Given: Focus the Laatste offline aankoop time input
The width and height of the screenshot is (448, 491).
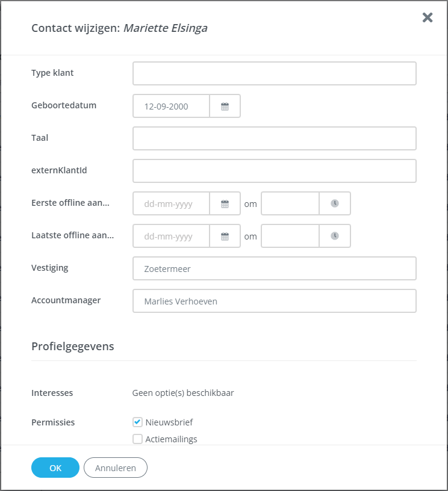Looking at the screenshot, I should tap(290, 236).
